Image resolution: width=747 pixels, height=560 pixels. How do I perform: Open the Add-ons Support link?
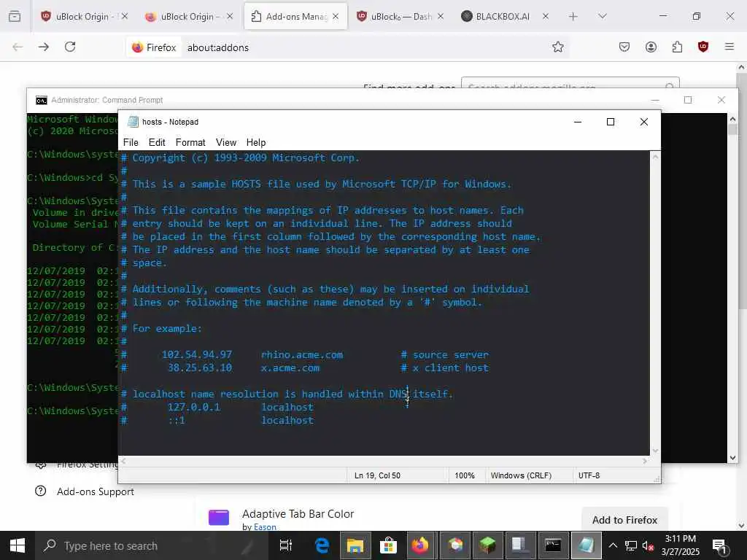[96, 491]
